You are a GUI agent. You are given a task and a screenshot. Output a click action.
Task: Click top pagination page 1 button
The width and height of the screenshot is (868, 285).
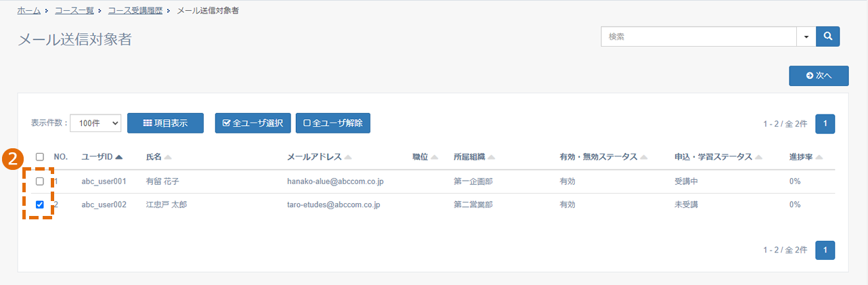(825, 124)
